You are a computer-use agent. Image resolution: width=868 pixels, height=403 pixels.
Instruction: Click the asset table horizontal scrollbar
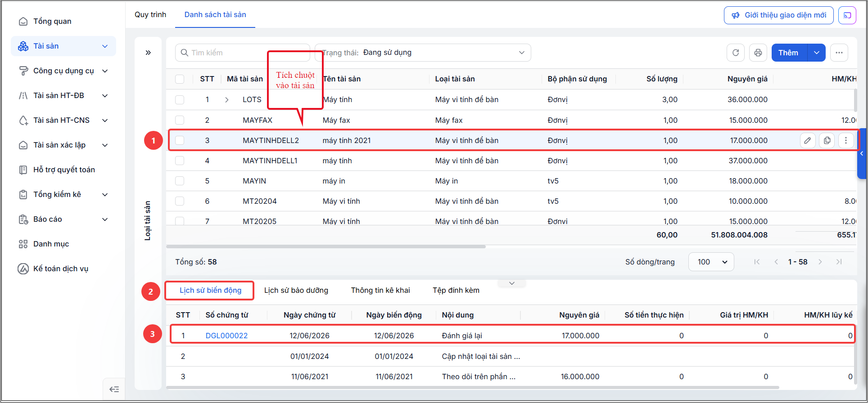coord(326,246)
